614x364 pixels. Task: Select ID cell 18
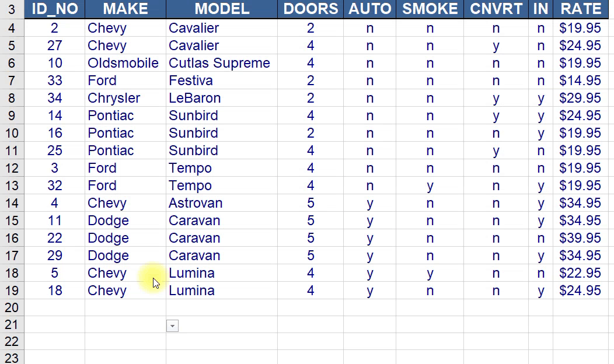pos(55,290)
